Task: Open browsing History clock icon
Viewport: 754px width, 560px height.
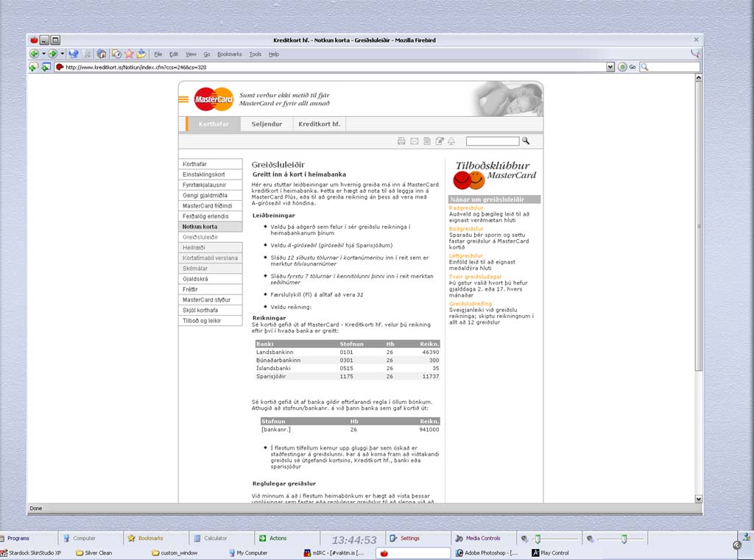Action: coord(116,54)
